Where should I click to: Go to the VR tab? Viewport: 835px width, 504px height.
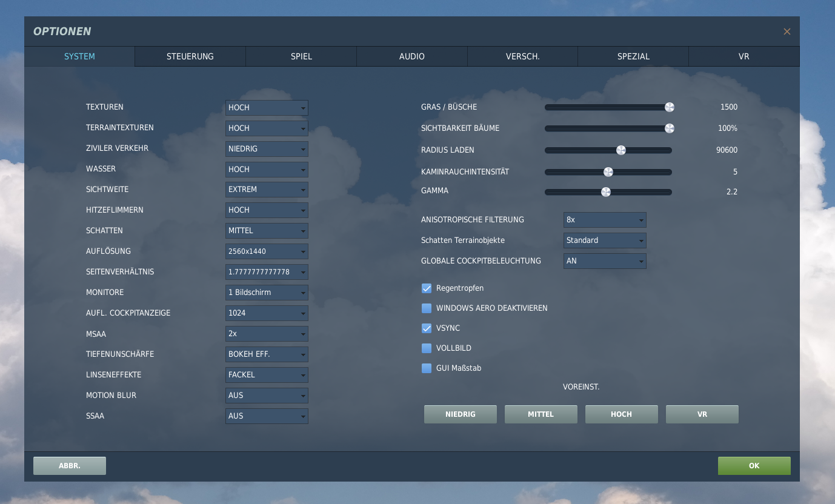pyautogui.click(x=744, y=56)
